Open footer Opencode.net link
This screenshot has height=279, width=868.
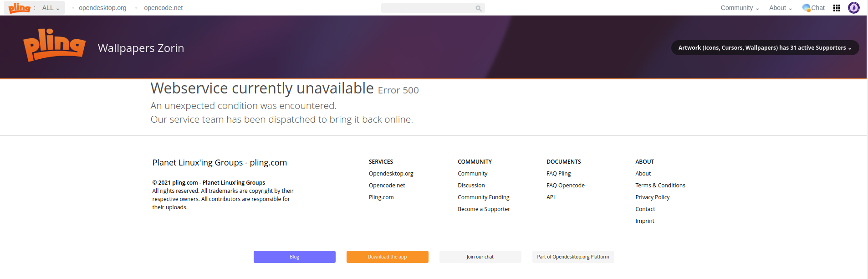[387, 185]
